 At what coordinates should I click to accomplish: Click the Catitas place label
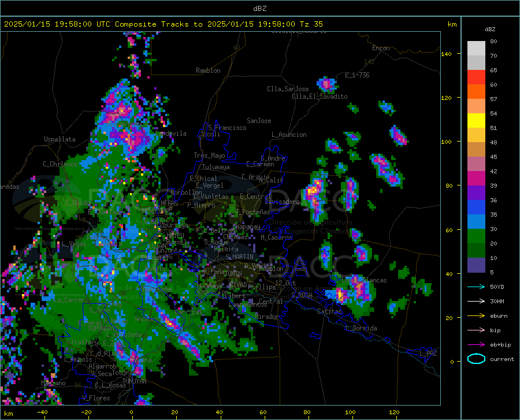(x=329, y=311)
